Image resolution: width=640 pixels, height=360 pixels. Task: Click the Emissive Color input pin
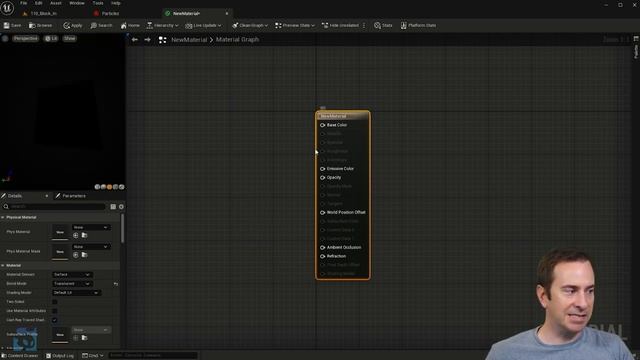coord(322,169)
